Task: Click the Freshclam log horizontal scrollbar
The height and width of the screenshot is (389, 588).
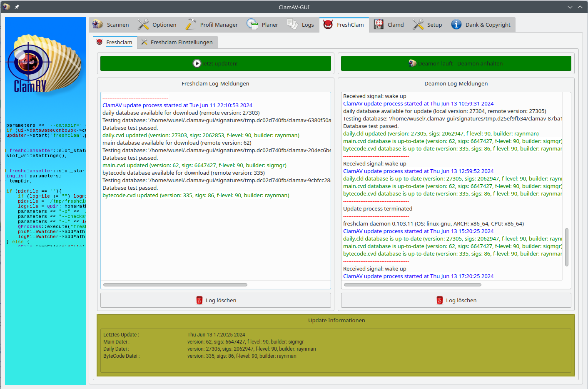Action: [175, 285]
